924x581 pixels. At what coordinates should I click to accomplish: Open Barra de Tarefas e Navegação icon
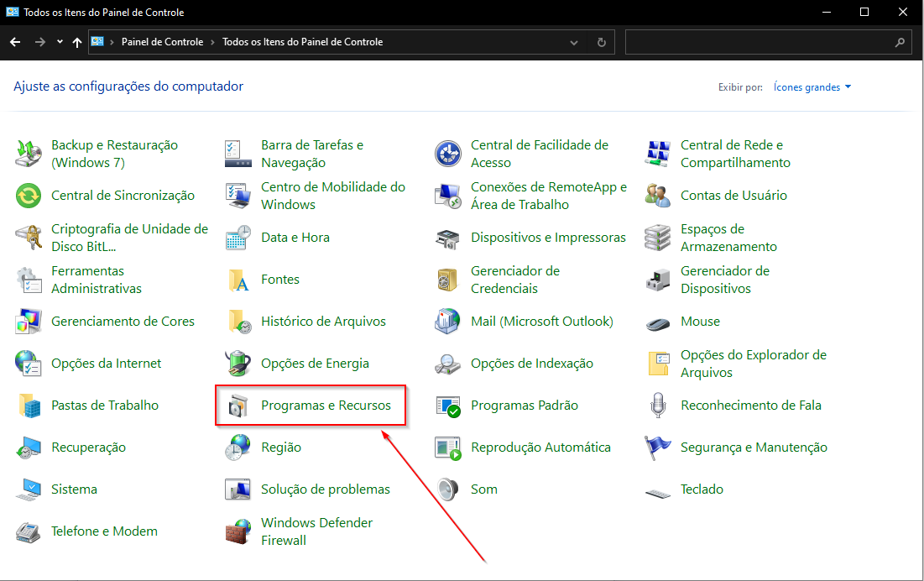coord(238,154)
